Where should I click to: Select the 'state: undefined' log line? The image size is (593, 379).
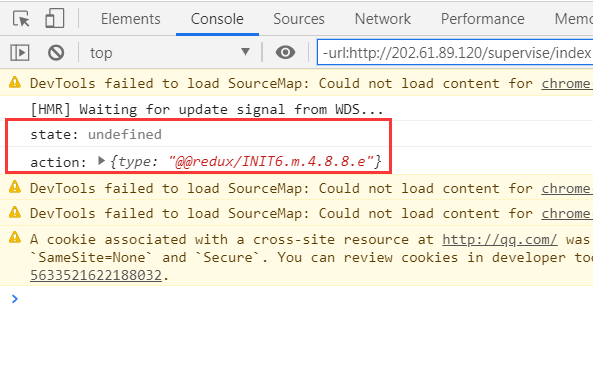coord(96,134)
